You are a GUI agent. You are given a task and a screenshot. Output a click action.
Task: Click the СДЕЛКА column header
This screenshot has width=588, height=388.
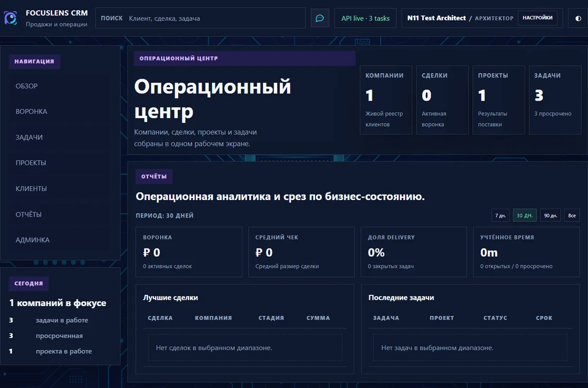[160, 318]
